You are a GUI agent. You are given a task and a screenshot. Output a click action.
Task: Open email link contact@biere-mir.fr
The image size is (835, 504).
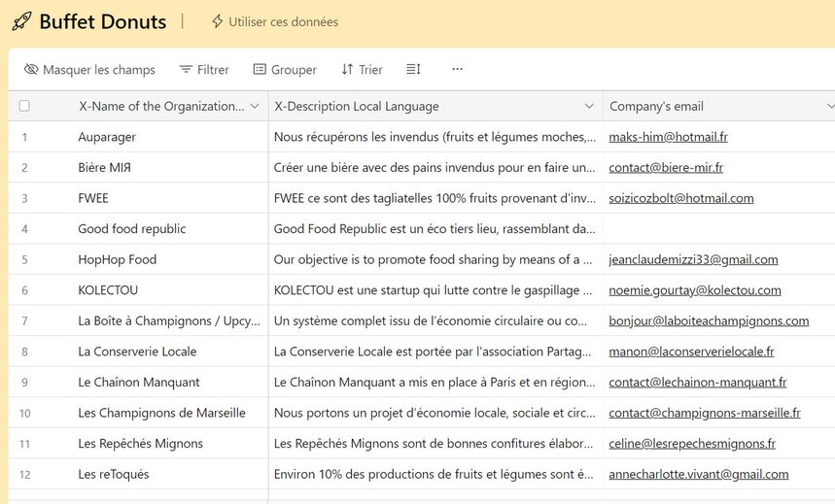(666, 168)
